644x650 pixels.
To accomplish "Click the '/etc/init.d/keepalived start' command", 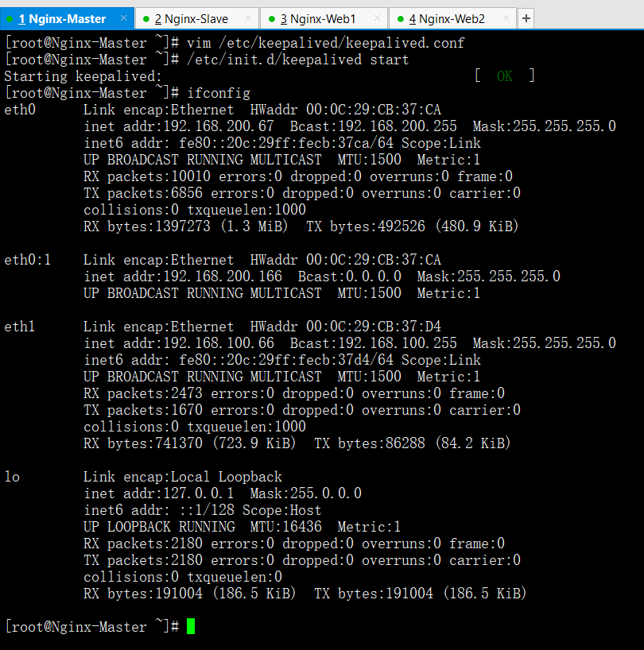I will (297, 60).
